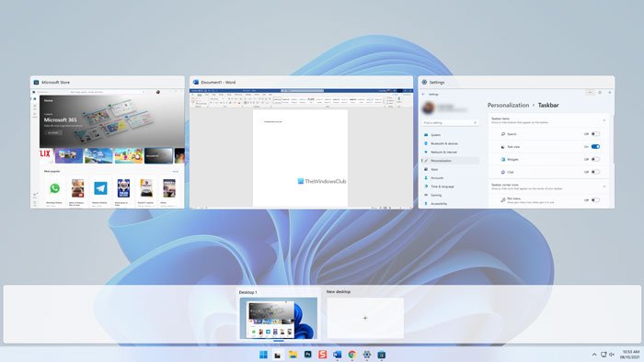644x362 pixels.
Task: Launch Photoshop from the taskbar
Action: pyautogui.click(x=307, y=355)
